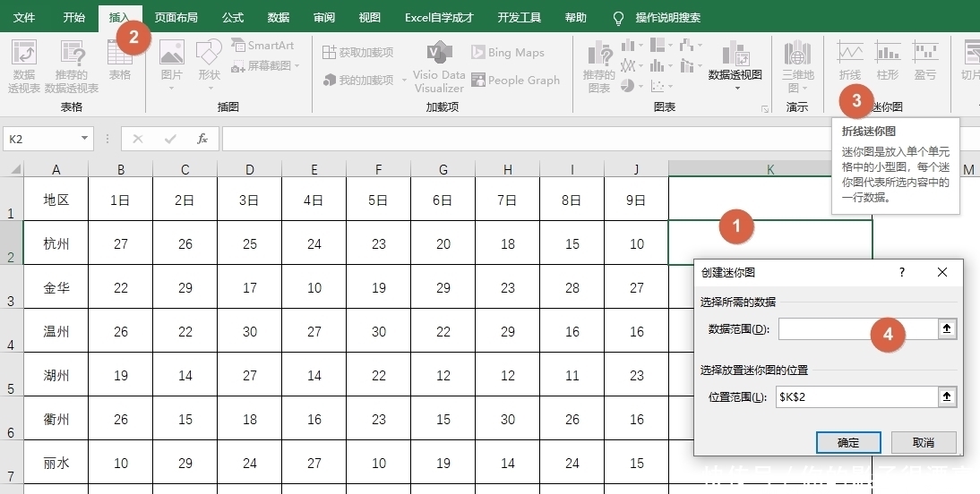
Task: Expand the 我的加载项 dropdown
Action: (x=404, y=80)
